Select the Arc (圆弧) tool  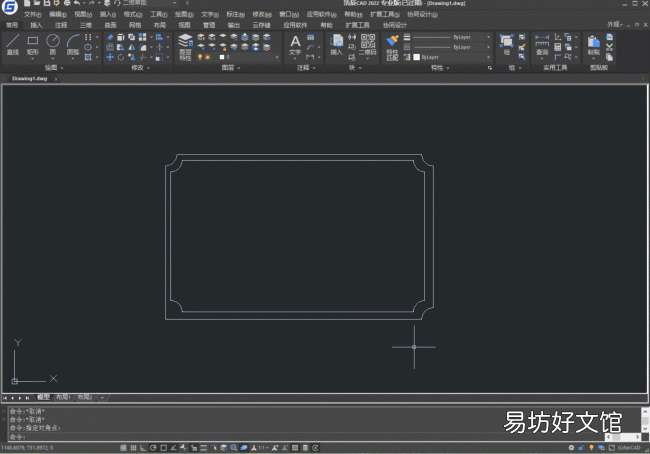pos(73,45)
